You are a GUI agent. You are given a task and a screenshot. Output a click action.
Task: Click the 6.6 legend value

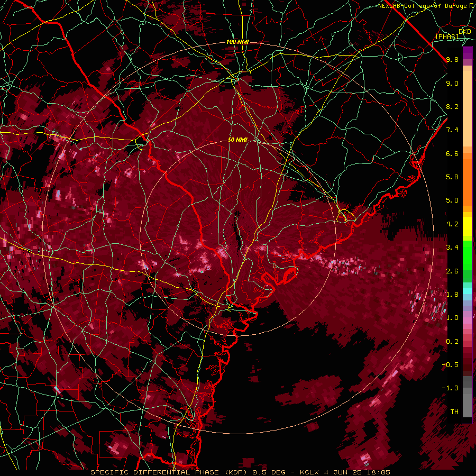click(x=452, y=153)
